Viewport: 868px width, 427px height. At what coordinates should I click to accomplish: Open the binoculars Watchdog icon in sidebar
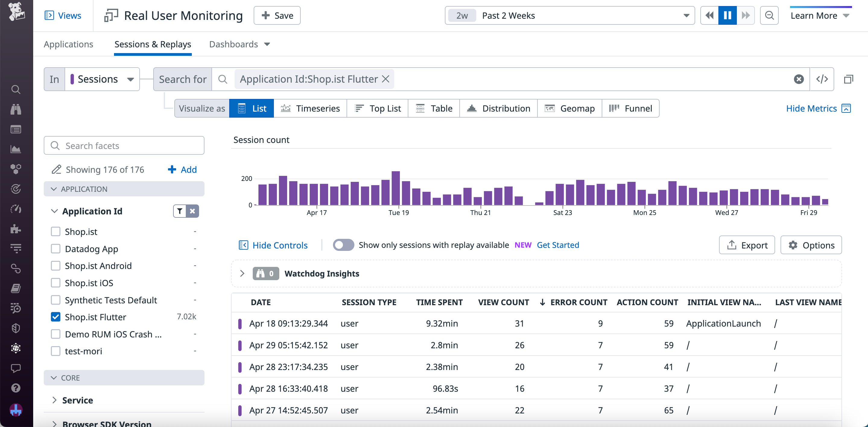[15, 109]
